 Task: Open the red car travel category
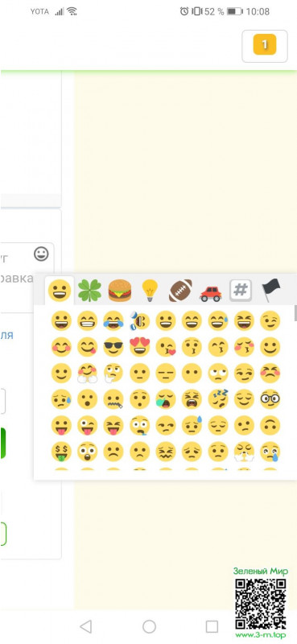[x=210, y=293]
